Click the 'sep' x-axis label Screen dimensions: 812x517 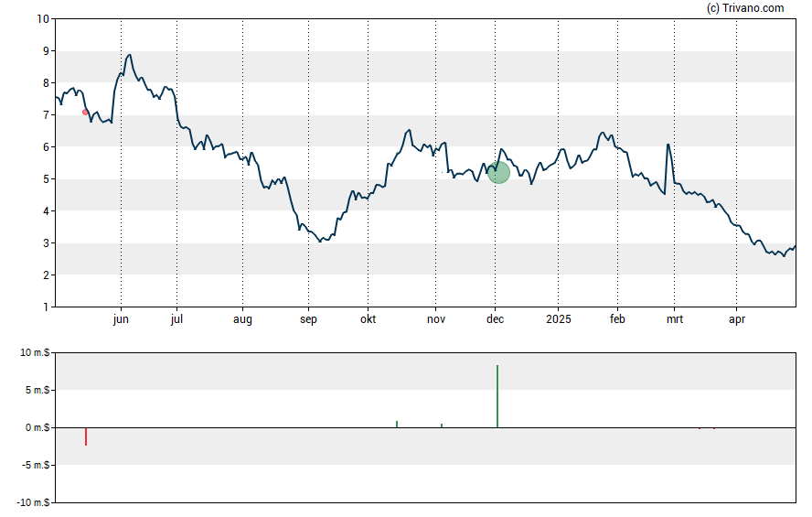308,319
